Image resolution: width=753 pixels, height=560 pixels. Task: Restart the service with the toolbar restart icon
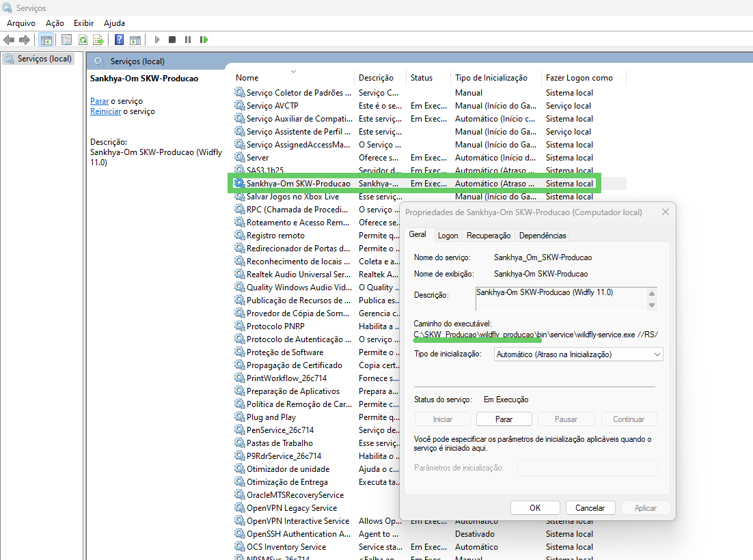click(x=204, y=40)
